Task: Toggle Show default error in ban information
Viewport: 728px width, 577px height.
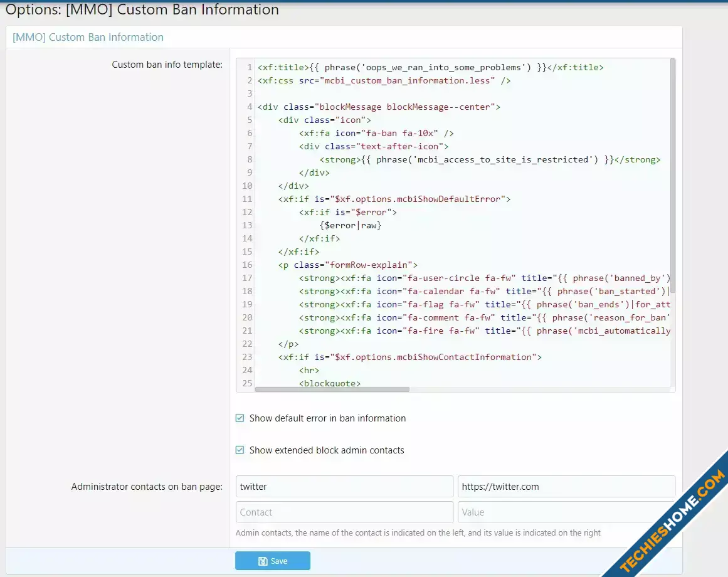Action: (240, 418)
